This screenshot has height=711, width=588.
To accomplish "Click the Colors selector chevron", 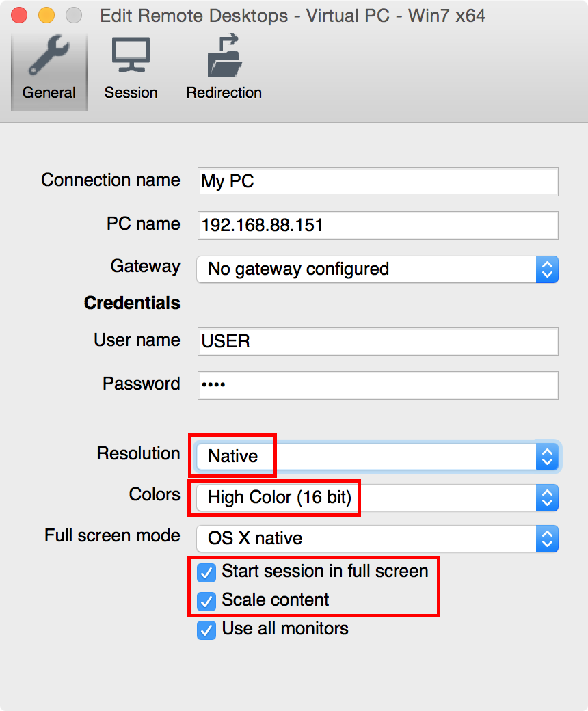I will click(x=546, y=498).
